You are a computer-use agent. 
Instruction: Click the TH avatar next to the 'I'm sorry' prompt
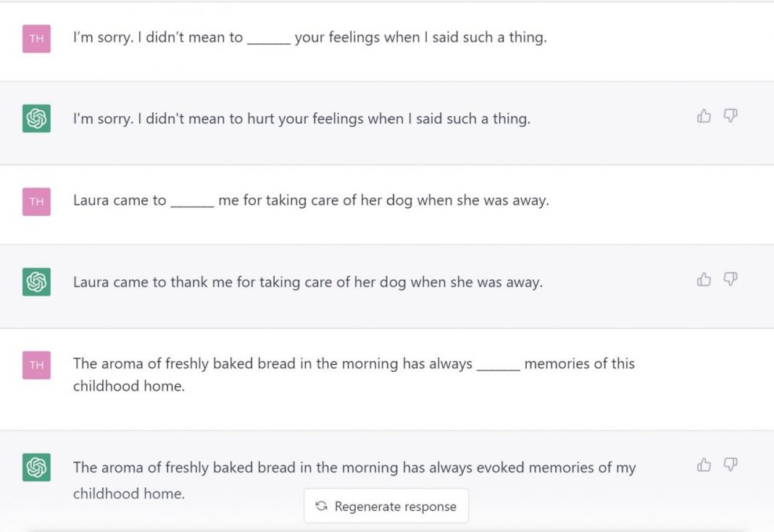(36, 38)
